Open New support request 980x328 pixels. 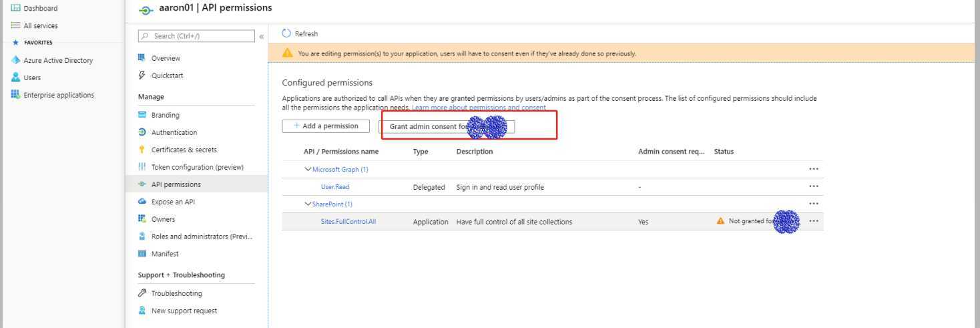point(184,311)
